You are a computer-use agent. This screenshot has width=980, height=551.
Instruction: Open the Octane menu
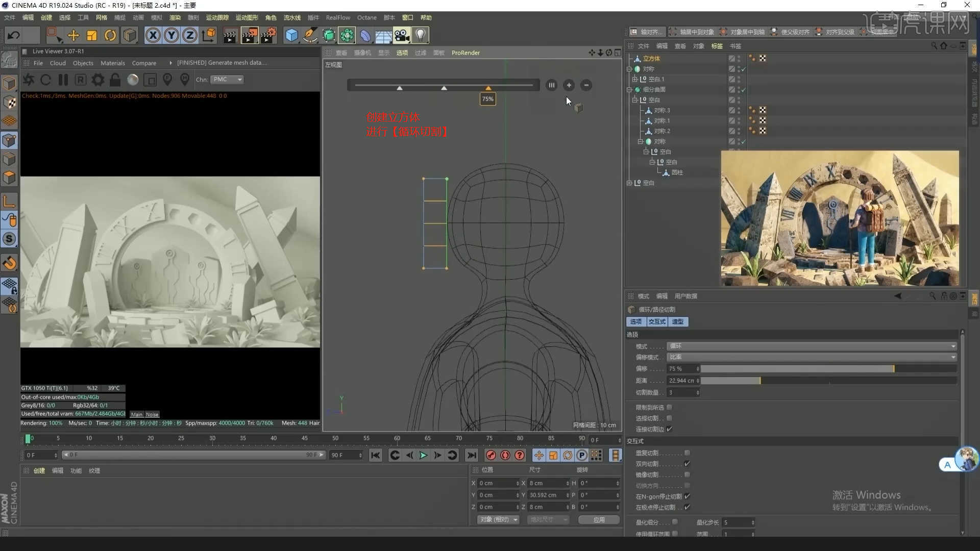pos(366,17)
